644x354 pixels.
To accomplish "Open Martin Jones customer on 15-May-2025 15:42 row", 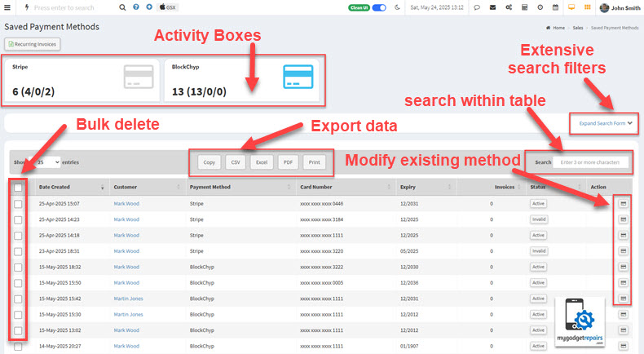I will (x=129, y=299).
